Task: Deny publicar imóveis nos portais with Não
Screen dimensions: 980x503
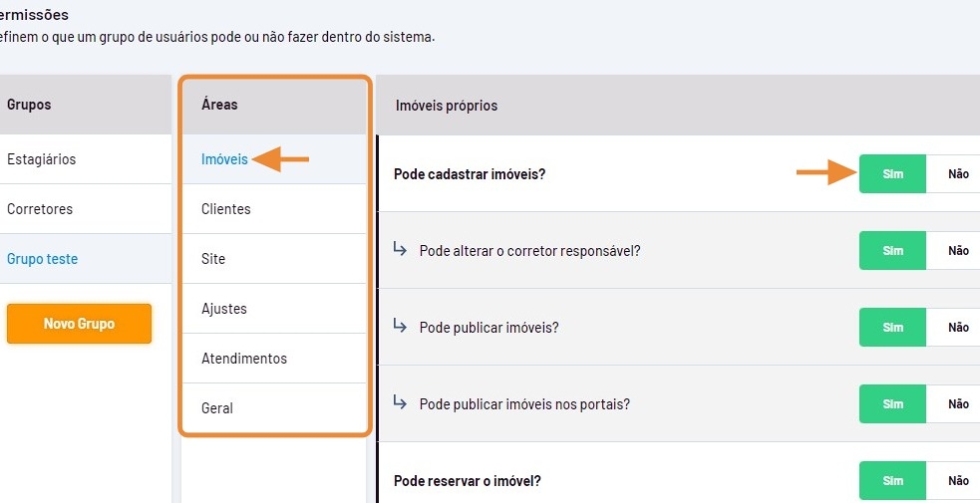Action: tap(957, 404)
